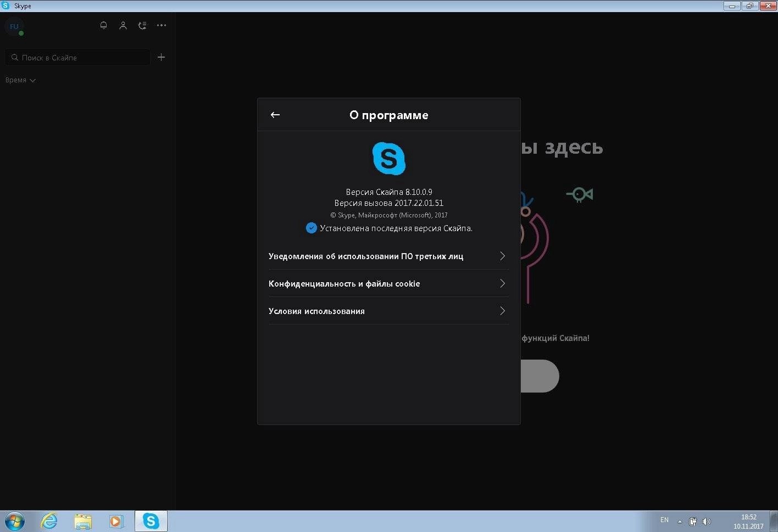This screenshot has width=778, height=532.
Task: Show hidden tray icons arrow
Action: pyautogui.click(x=680, y=522)
